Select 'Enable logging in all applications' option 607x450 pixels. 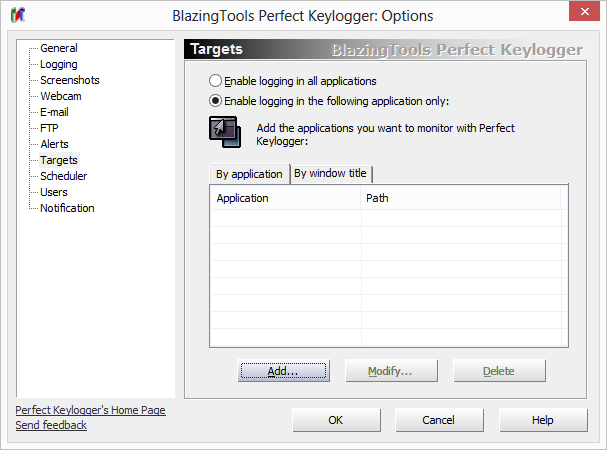pyautogui.click(x=215, y=81)
